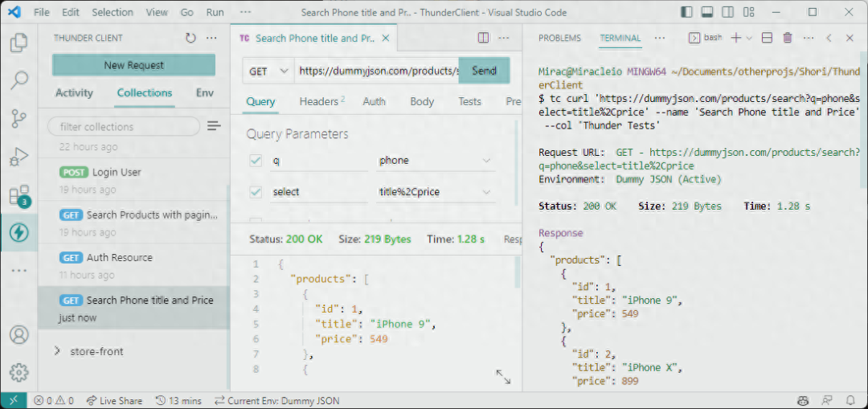Open remote window status bar icon
This screenshot has width=868, height=409.
pyautogui.click(x=14, y=400)
